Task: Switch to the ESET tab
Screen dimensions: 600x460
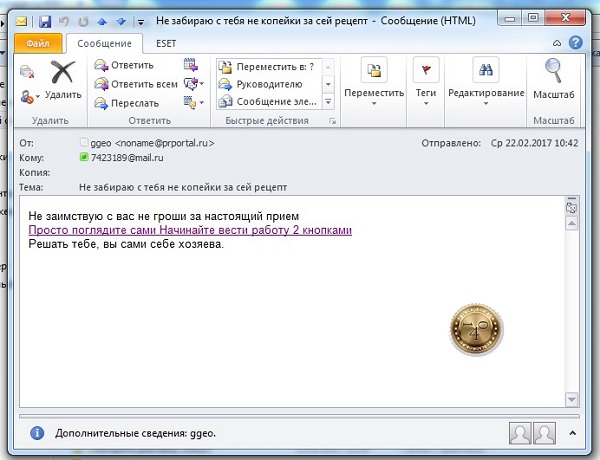Action: 166,44
